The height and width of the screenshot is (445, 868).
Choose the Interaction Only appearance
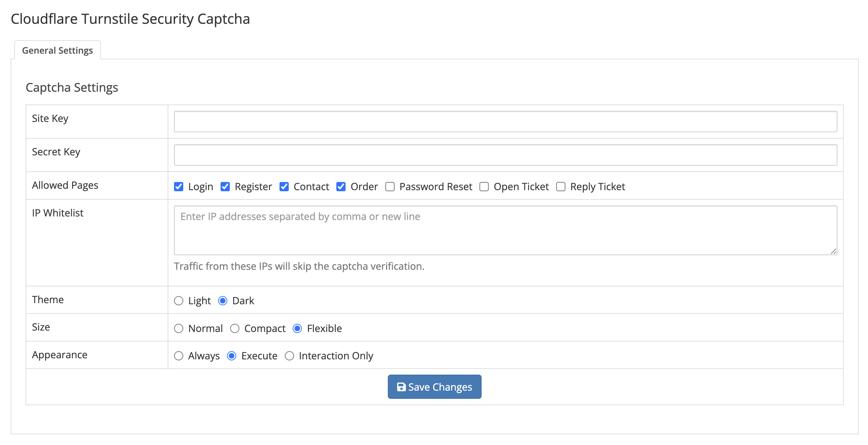tap(289, 356)
